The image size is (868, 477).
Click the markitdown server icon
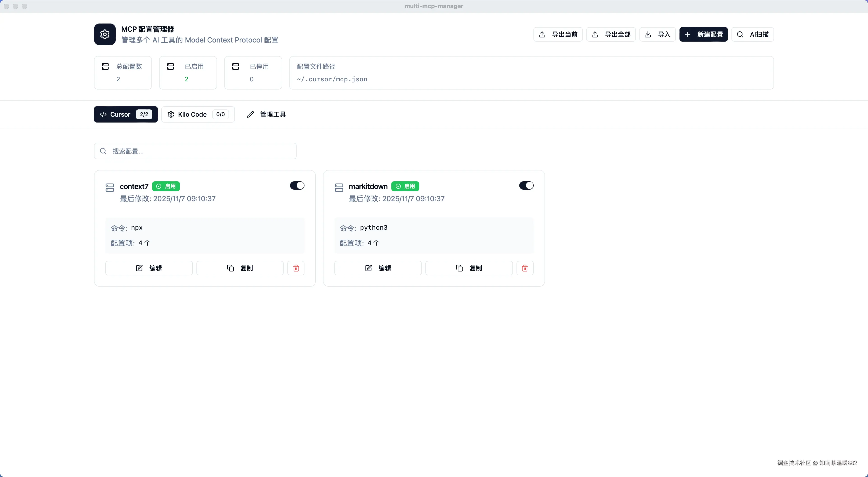click(x=339, y=187)
